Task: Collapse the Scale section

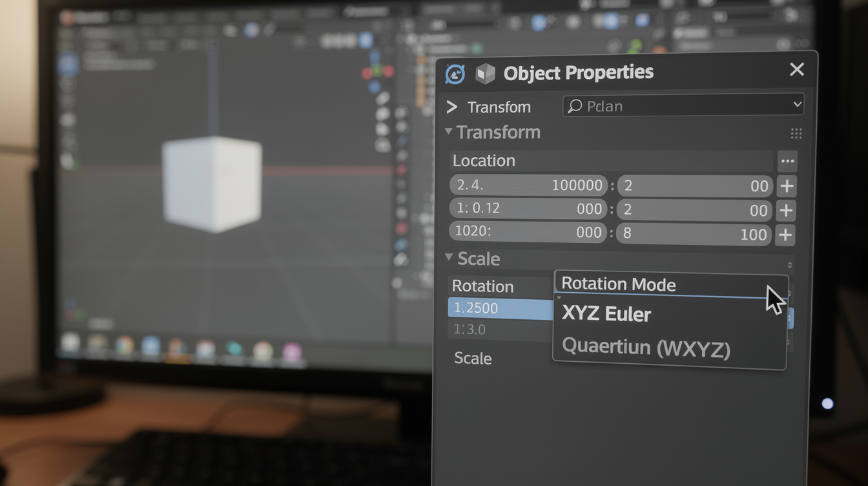Action: [449, 259]
